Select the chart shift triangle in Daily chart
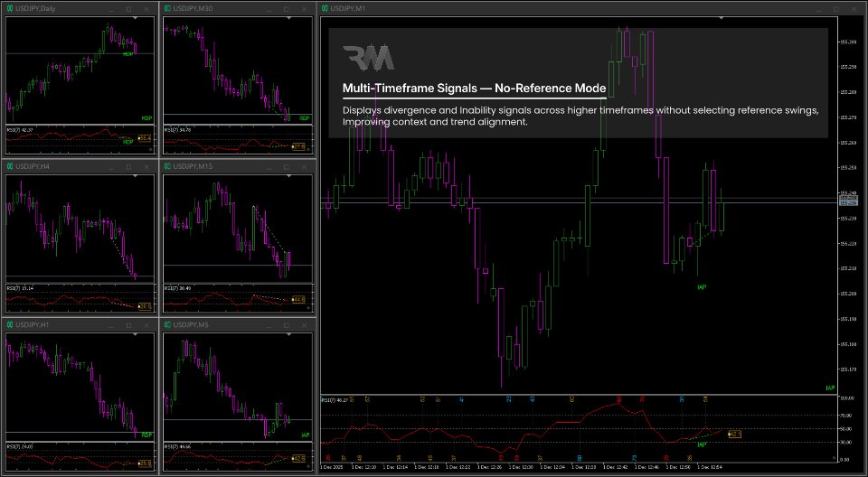Viewport: 868px width, 477px height. [135, 18]
